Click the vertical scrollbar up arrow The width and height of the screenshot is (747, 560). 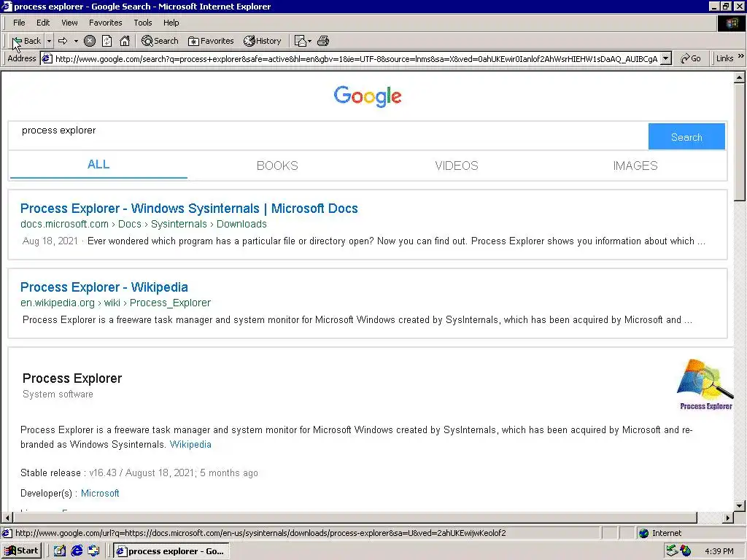[740, 77]
